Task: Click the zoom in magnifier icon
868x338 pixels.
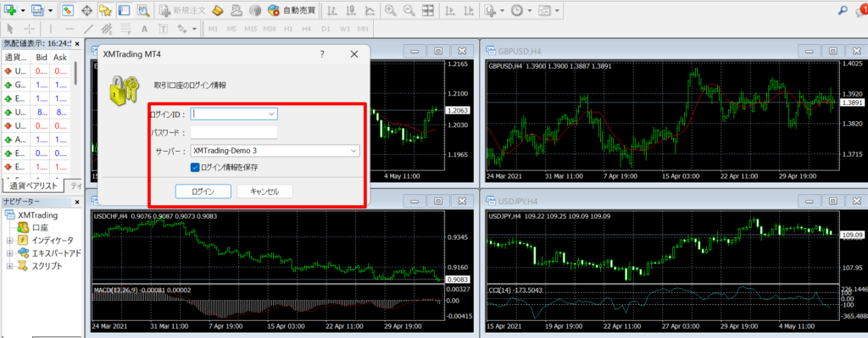Action: pyautogui.click(x=390, y=10)
